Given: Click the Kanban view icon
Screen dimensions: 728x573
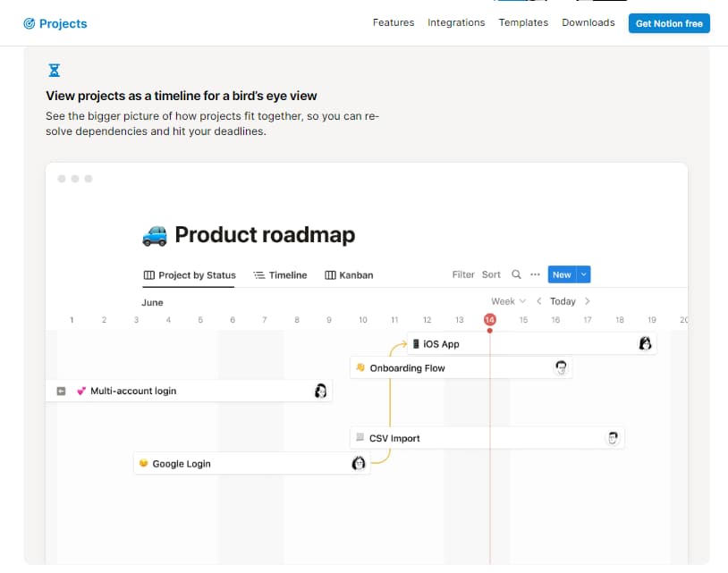Looking at the screenshot, I should pos(329,274).
